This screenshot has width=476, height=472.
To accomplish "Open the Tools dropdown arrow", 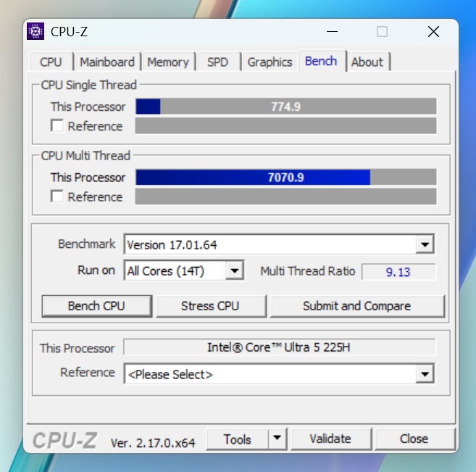I will coord(277,438).
